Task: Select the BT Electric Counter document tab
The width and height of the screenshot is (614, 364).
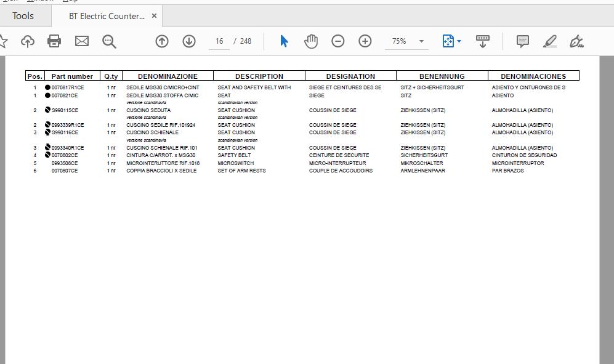Action: (x=107, y=16)
